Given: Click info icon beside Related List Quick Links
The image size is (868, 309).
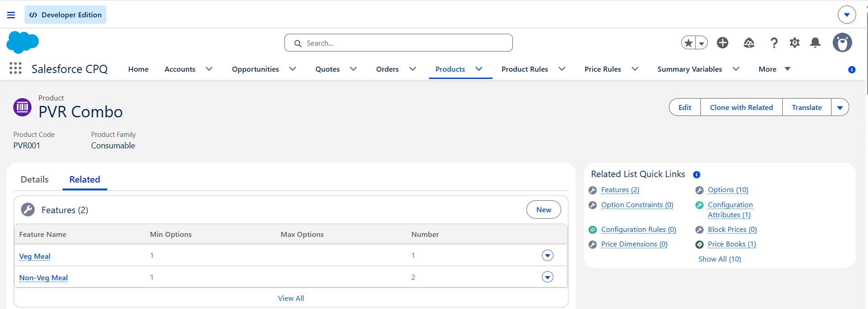Looking at the screenshot, I should (x=696, y=174).
